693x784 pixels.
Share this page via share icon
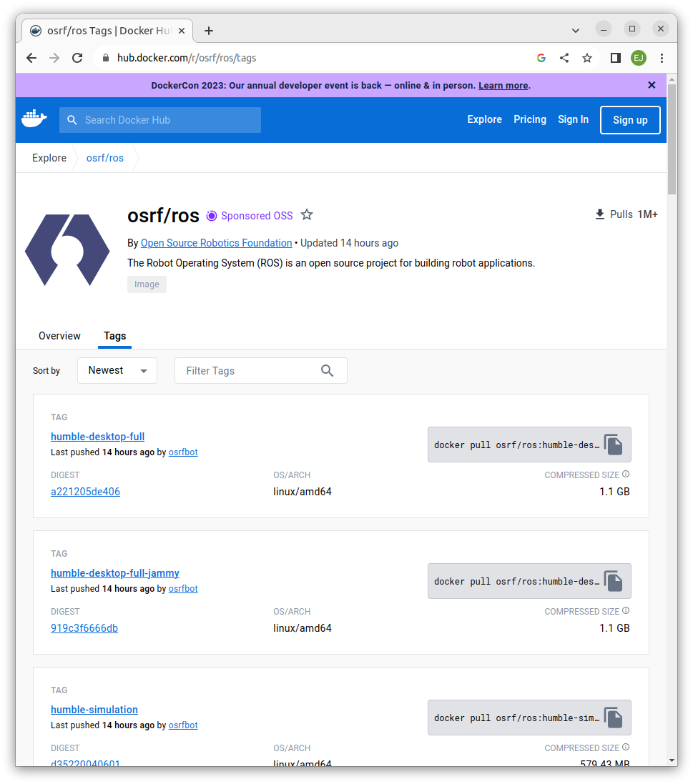[564, 58]
